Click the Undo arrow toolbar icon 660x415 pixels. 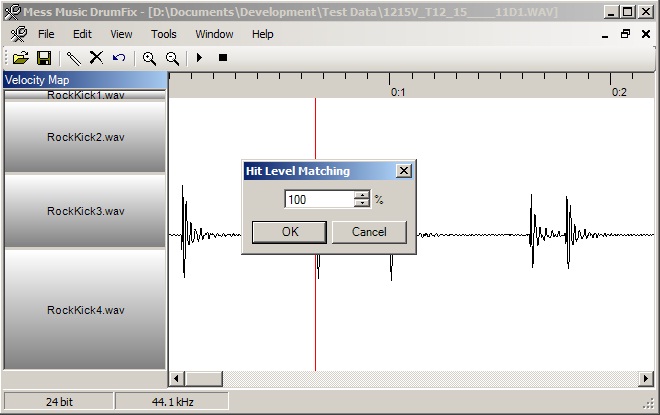coord(119,58)
